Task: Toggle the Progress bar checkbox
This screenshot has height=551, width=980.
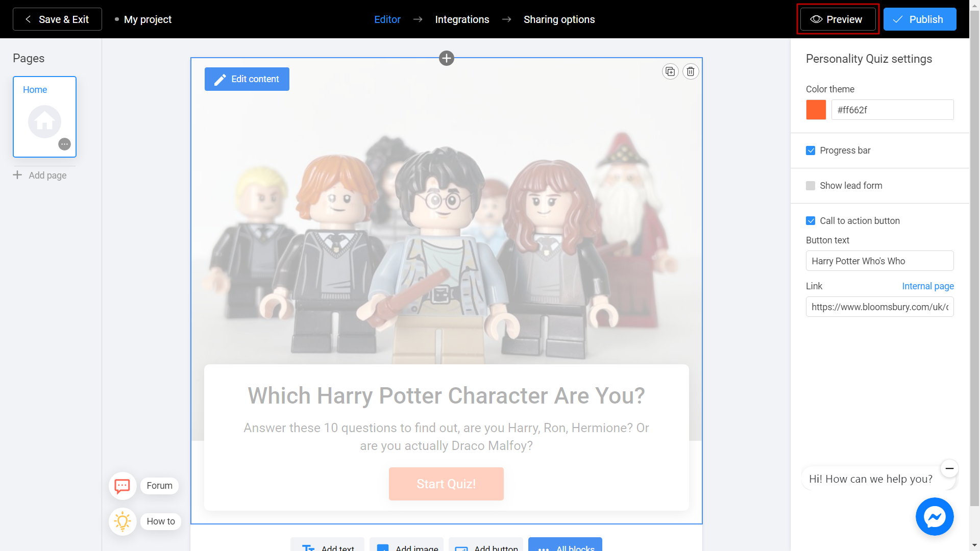Action: pyautogui.click(x=811, y=150)
